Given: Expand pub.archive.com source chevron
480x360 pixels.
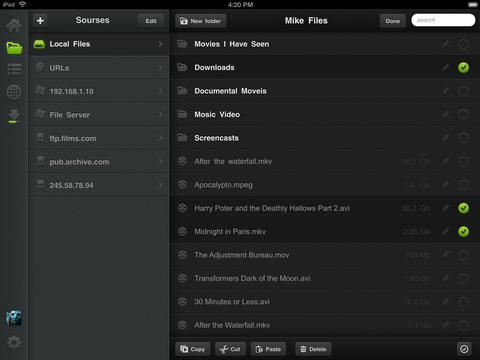Looking at the screenshot, I should click(161, 162).
